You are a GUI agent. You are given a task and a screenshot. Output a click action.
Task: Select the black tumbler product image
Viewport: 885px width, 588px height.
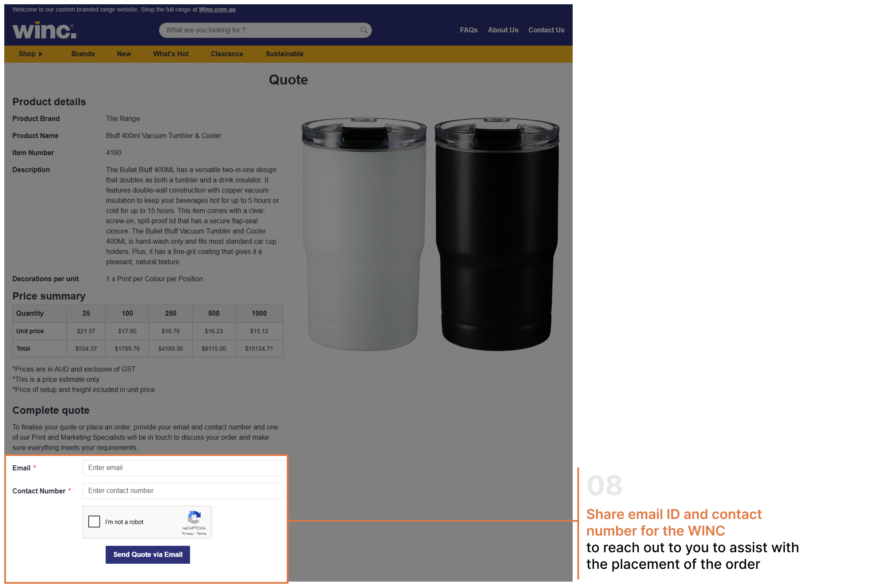click(497, 233)
